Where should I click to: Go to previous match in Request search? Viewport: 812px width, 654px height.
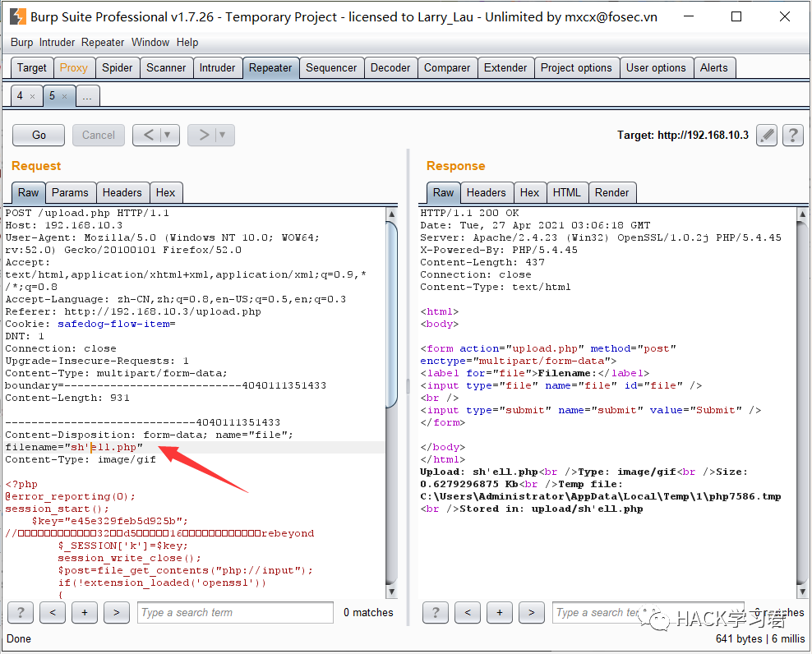(53, 613)
